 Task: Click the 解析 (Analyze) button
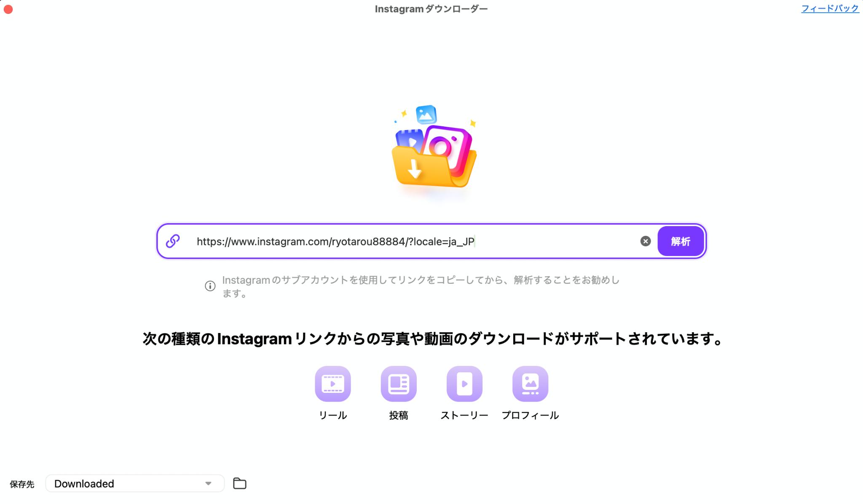[x=681, y=240]
